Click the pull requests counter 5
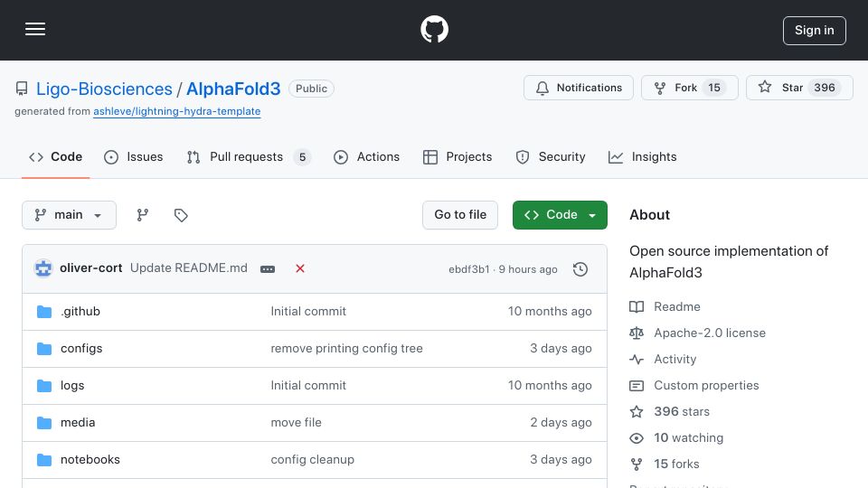This screenshot has height=488, width=868. click(302, 157)
